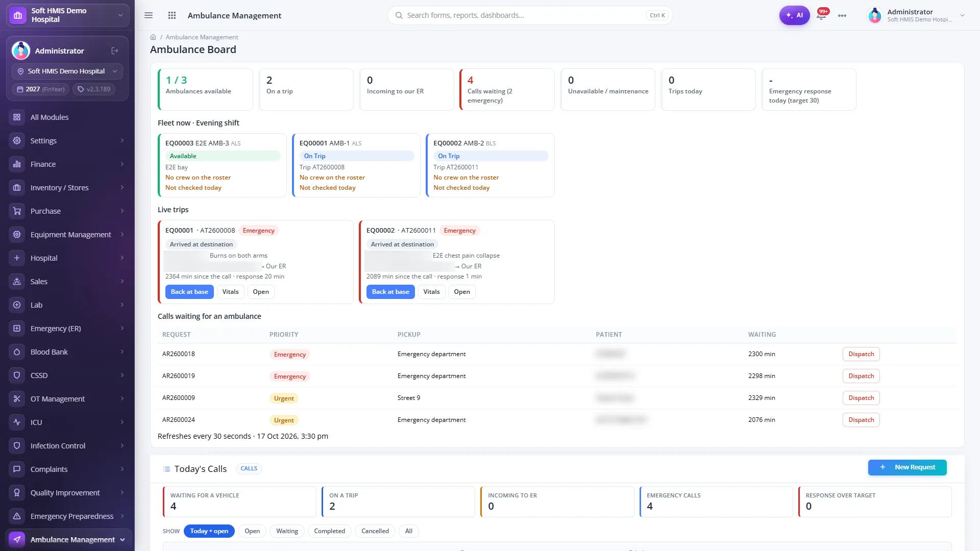
Task: Select the All calls filter
Action: tap(409, 531)
